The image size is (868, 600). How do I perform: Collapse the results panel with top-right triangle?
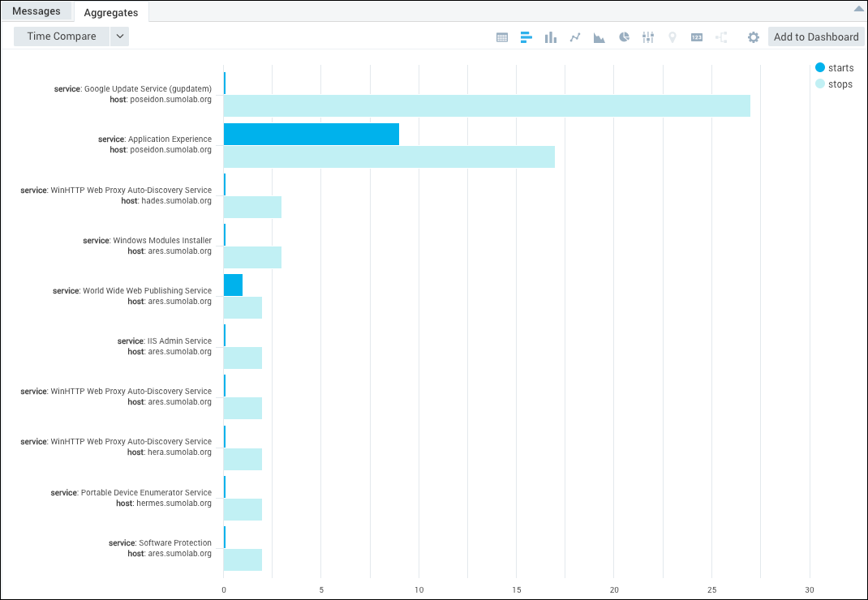point(858,9)
